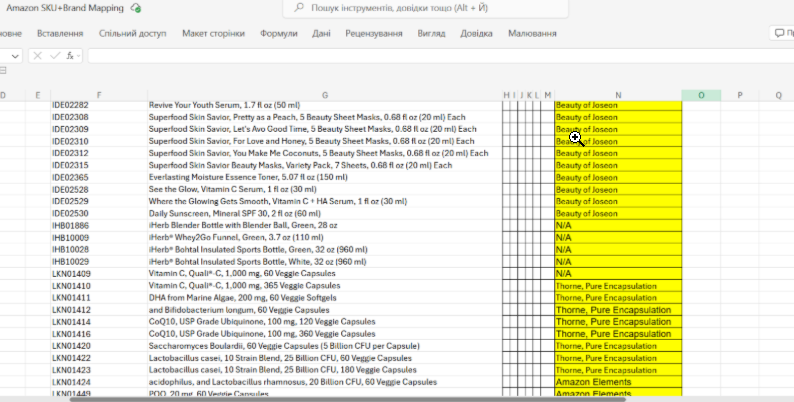The height and width of the screenshot is (402, 794).
Task: Switch to the Вигляд tab
Action: point(431,33)
